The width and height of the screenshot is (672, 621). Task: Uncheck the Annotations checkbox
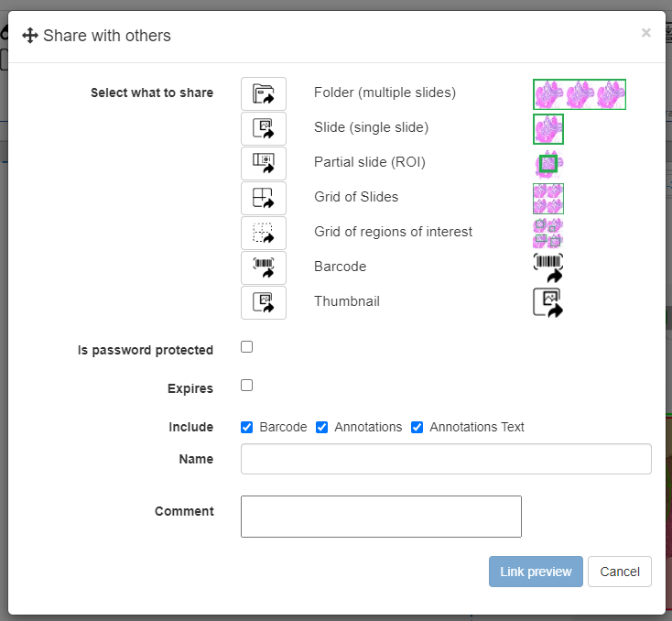point(322,428)
